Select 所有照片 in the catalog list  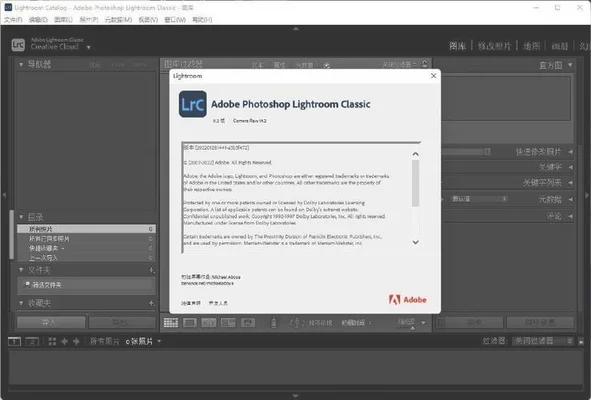pyautogui.click(x=86, y=229)
